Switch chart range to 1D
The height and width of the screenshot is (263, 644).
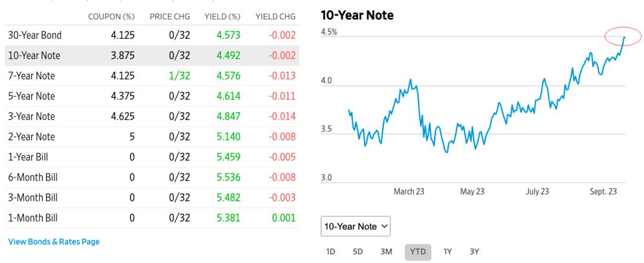(x=330, y=252)
